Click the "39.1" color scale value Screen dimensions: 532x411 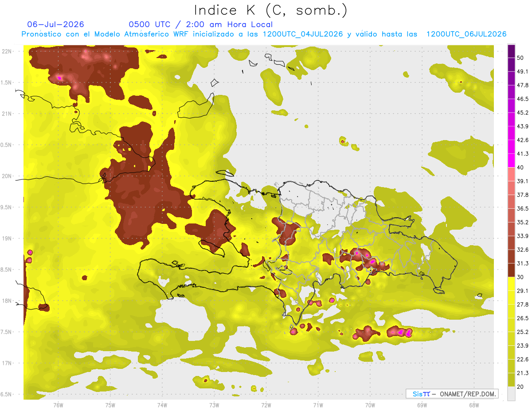click(x=523, y=181)
